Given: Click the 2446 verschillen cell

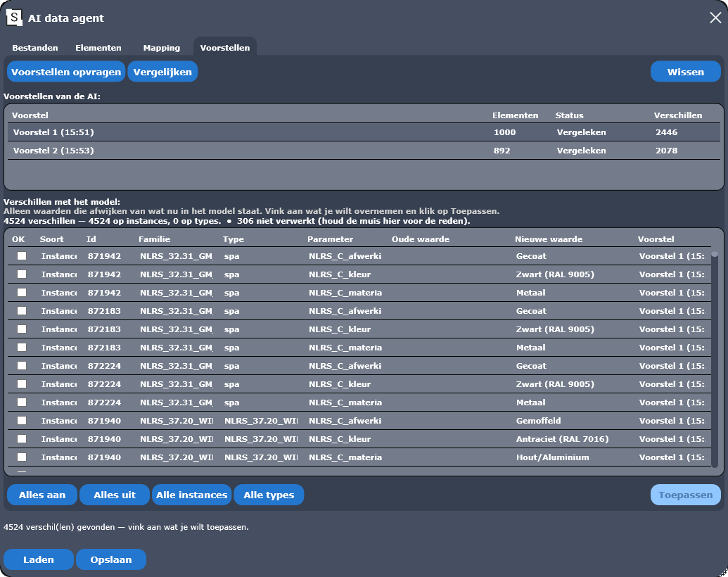Looking at the screenshot, I should (x=666, y=132).
